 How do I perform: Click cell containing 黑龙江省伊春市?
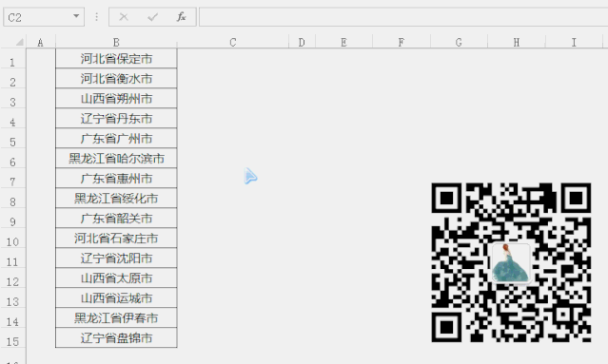pyautogui.click(x=116, y=318)
